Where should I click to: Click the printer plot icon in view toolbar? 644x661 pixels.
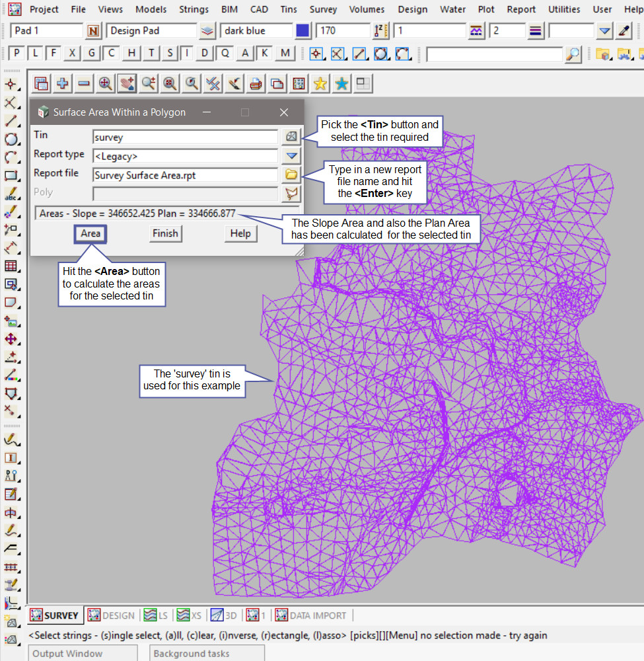tap(256, 83)
